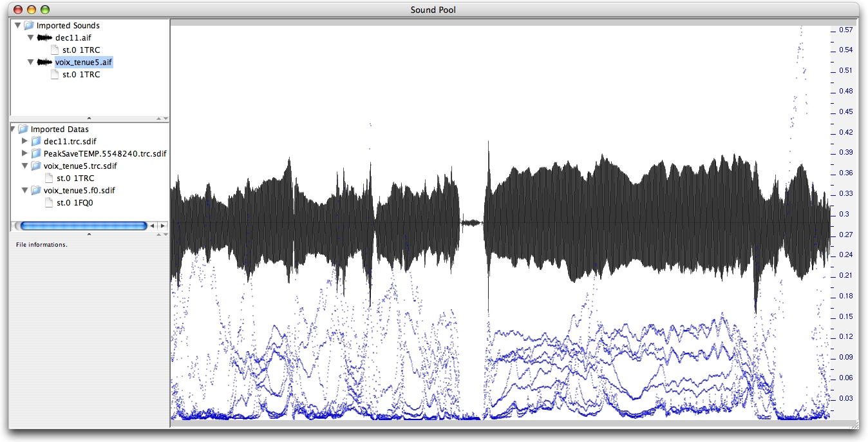Select PeakSaveTEMP.5548240.trc.sdif entry
This screenshot has height=442, width=868.
tap(105, 154)
